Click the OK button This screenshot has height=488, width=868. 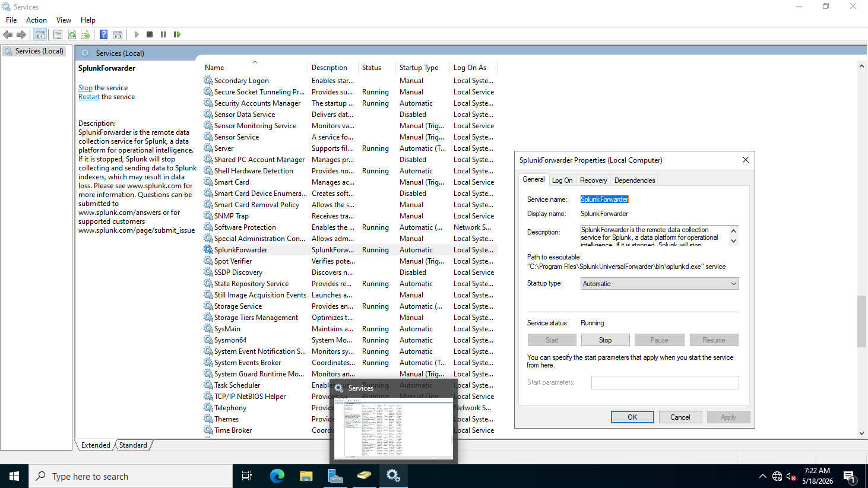[632, 417]
